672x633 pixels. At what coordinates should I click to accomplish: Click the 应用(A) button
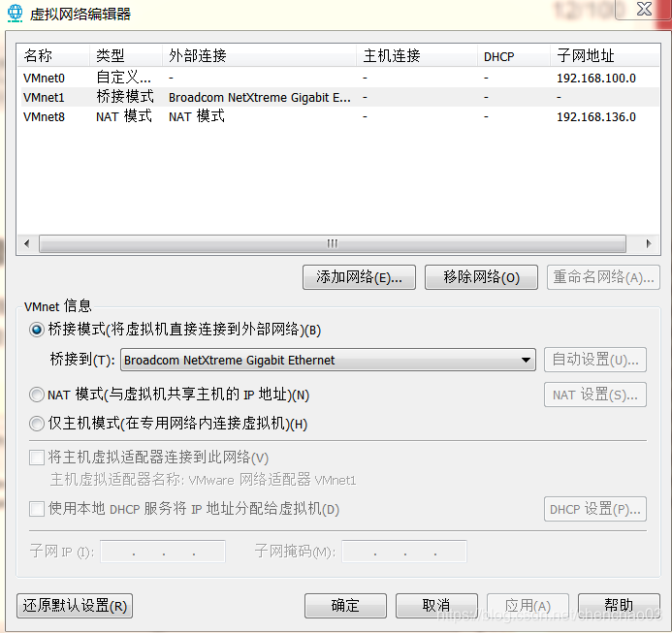528,606
